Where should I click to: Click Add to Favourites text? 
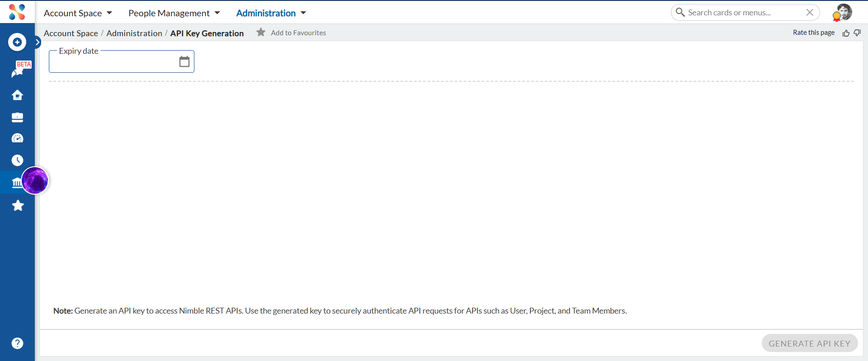[298, 33]
